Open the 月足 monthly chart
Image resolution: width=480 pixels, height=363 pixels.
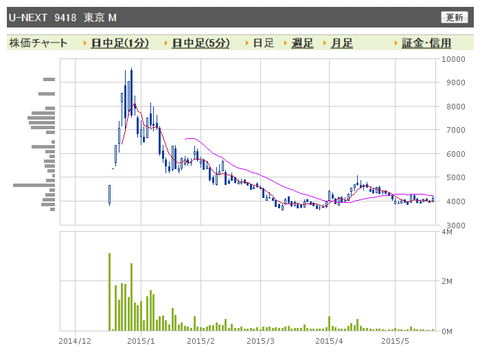(x=341, y=43)
